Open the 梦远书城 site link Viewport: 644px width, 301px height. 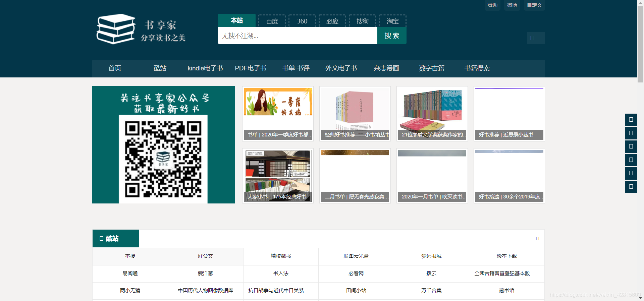coord(431,256)
